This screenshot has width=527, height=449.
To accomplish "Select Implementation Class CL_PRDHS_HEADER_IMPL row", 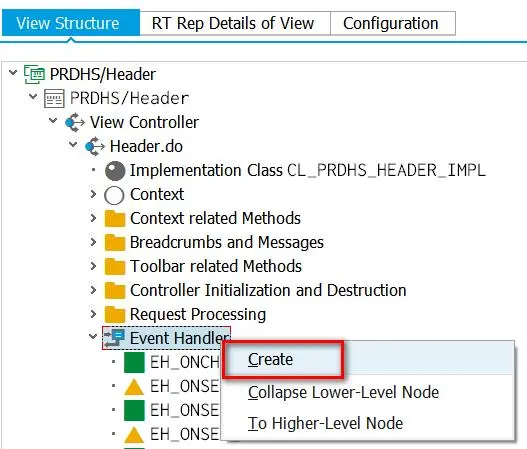I will click(308, 170).
